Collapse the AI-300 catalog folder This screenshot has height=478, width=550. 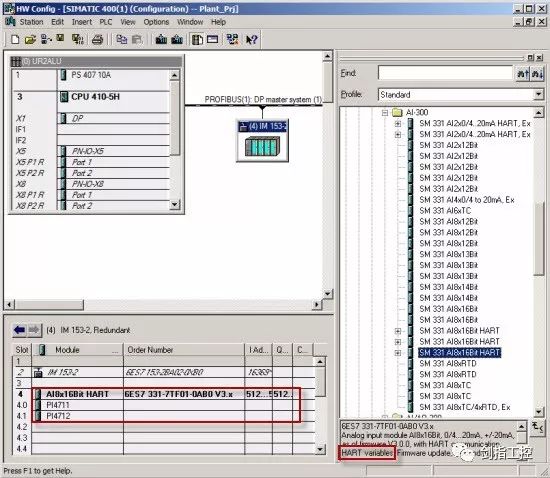point(385,113)
